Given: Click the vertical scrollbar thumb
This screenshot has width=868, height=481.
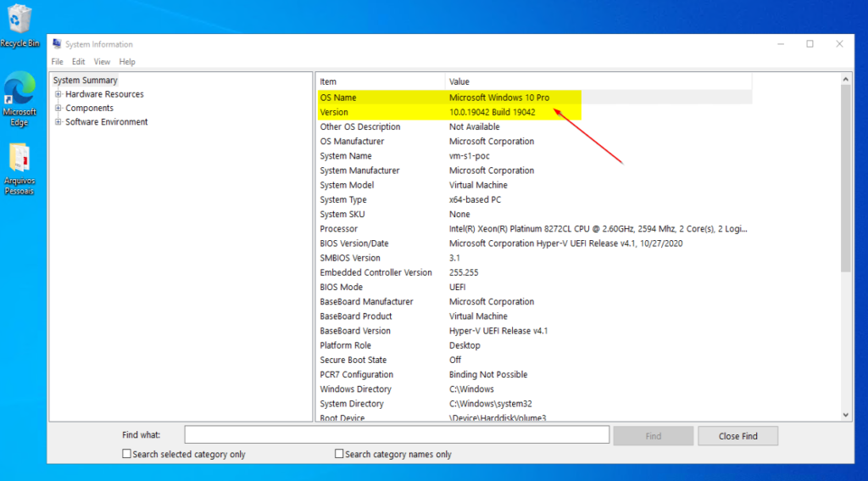Looking at the screenshot, I should [x=845, y=178].
